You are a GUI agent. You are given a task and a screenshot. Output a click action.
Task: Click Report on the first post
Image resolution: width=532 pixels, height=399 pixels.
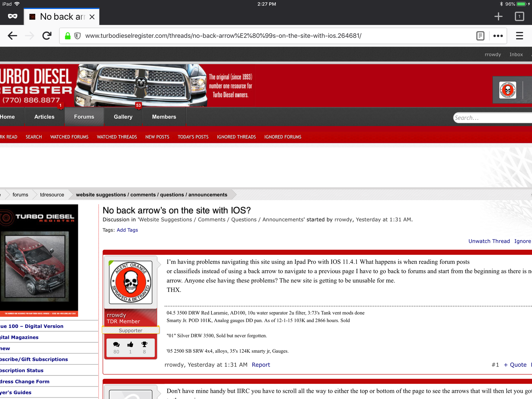[x=261, y=365]
